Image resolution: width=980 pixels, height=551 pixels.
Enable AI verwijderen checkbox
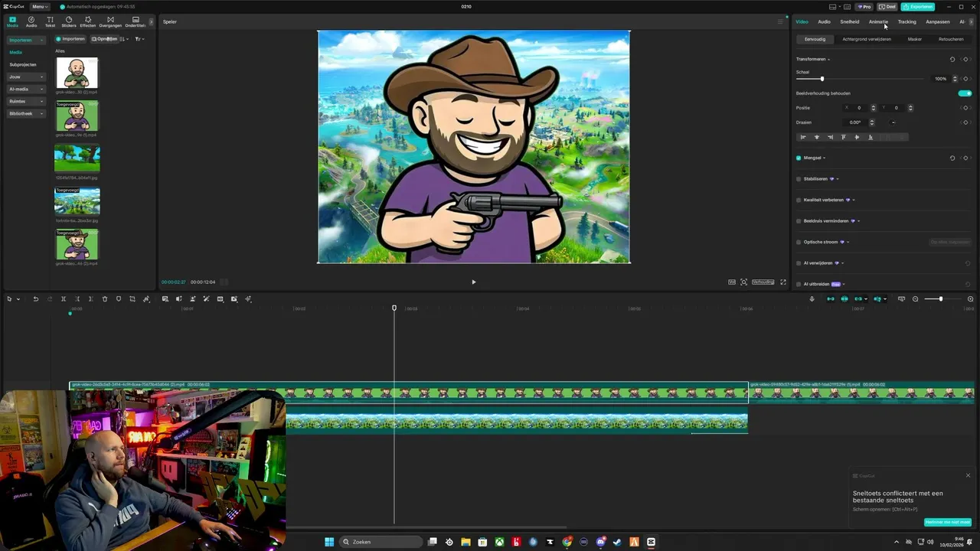point(799,263)
